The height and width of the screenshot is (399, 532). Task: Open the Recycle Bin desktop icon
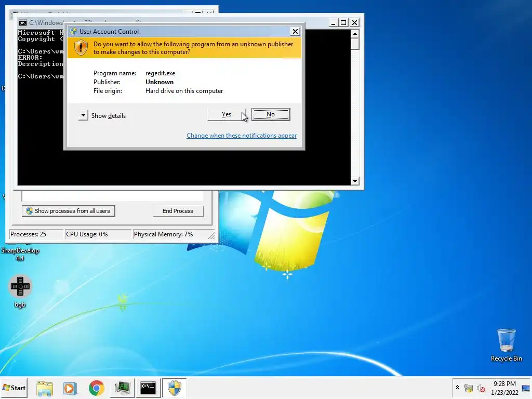pyautogui.click(x=506, y=345)
